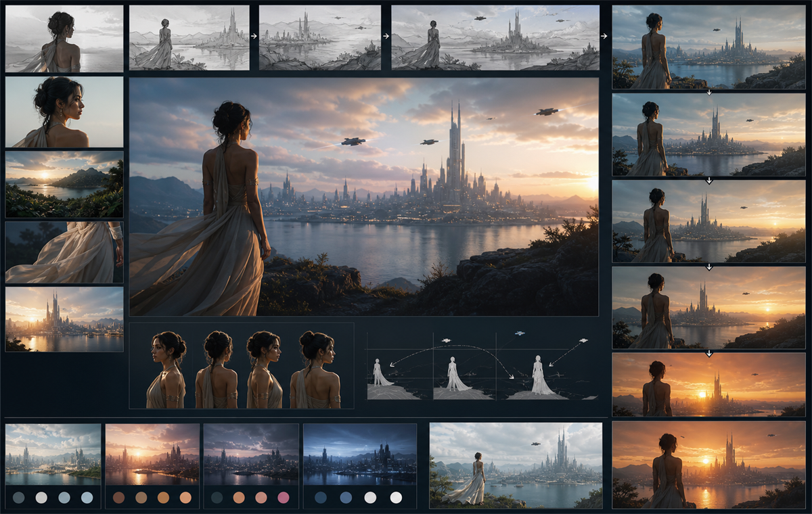812x514 pixels.
Task: Open the three-panel composition diagram with white silhouettes
Action: (482, 365)
